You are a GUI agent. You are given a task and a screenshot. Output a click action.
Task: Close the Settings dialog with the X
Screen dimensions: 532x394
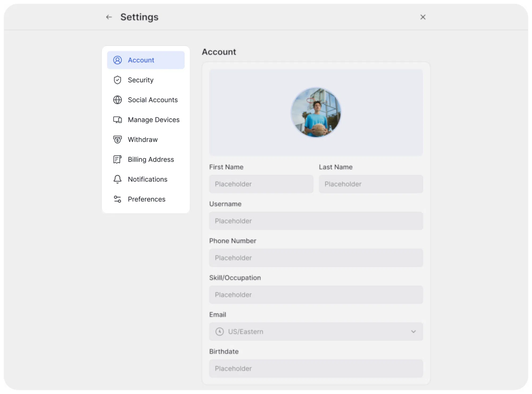tap(423, 17)
